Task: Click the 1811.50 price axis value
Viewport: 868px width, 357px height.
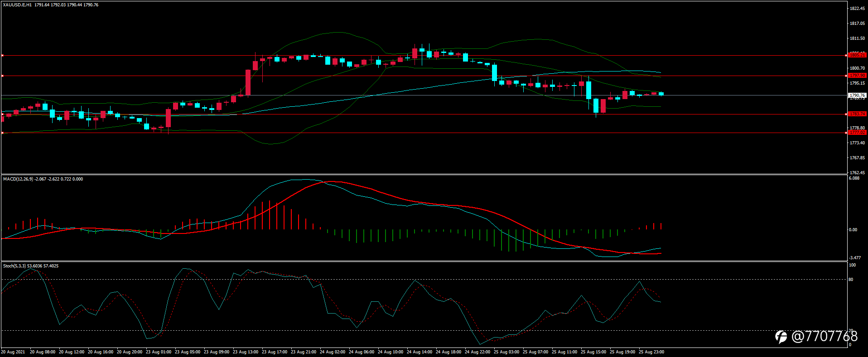Action: (857, 38)
